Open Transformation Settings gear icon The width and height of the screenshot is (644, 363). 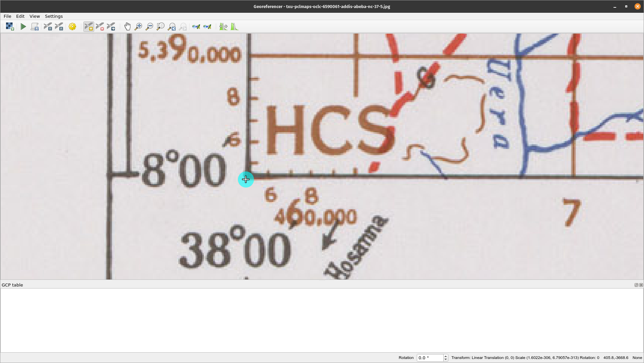72,27
